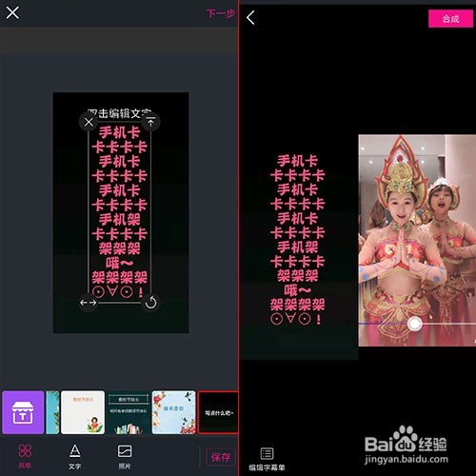The height and width of the screenshot is (476, 476).
Task: Select the dark green books template
Action: coord(129,412)
